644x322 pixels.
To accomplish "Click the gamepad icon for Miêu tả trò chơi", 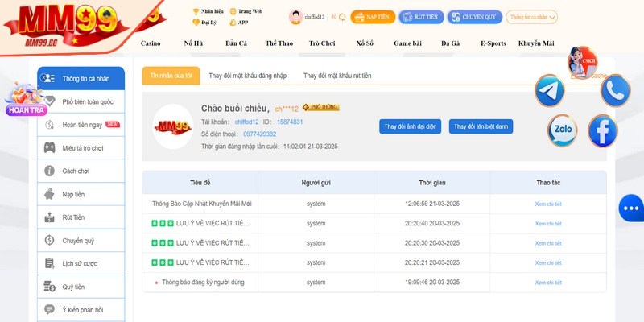I will pos(50,148).
